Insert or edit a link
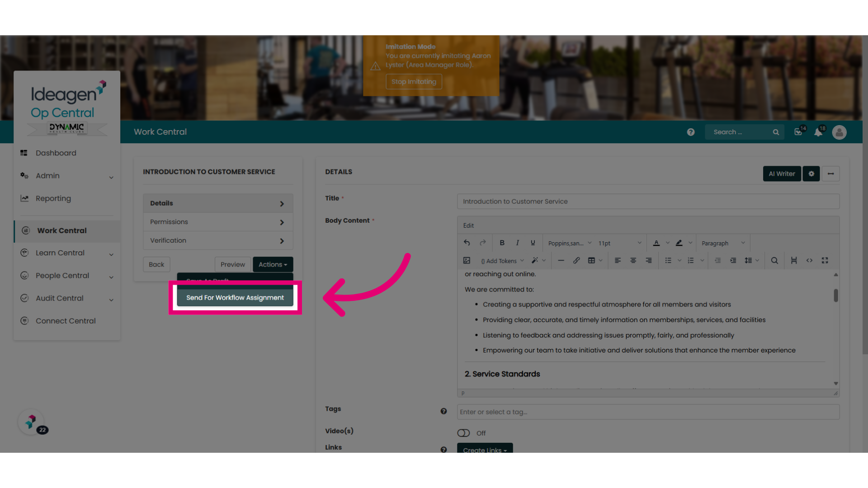This screenshot has height=488, width=868. [x=576, y=260]
